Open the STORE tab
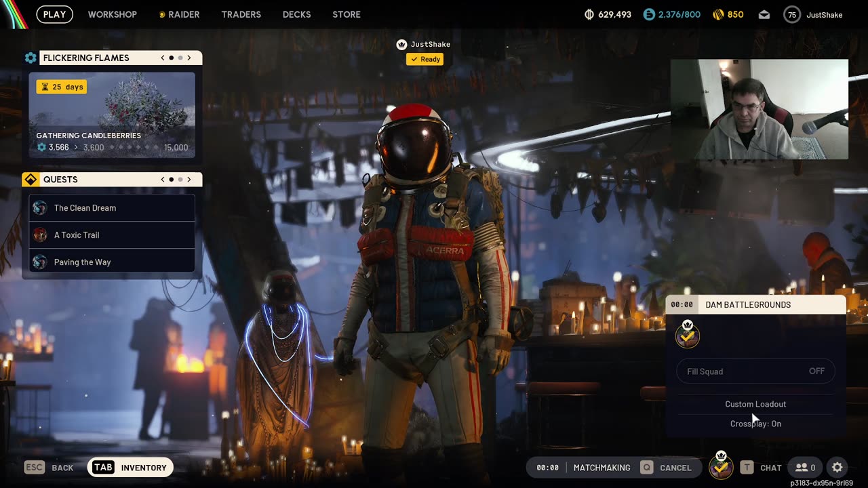Screen dimensions: 868x488 click(x=347, y=14)
